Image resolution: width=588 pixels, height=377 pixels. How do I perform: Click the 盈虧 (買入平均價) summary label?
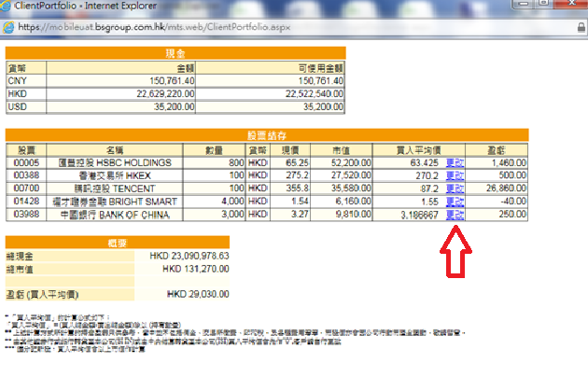click(42, 295)
